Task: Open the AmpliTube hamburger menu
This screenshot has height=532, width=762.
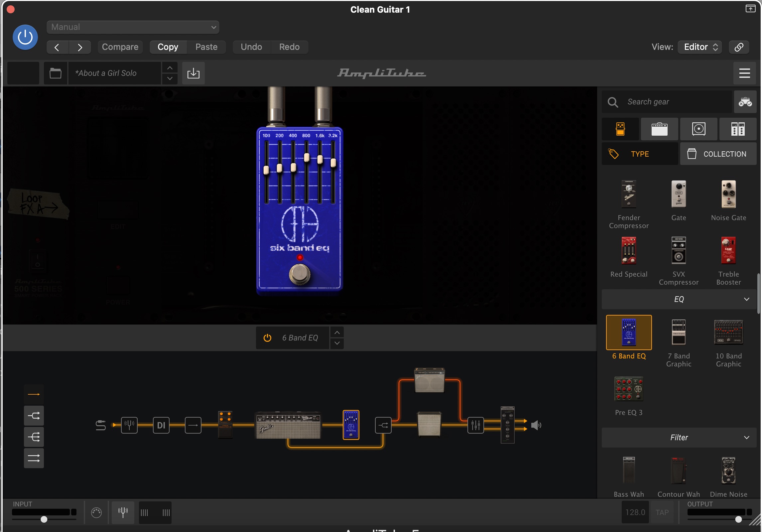Action: [745, 73]
